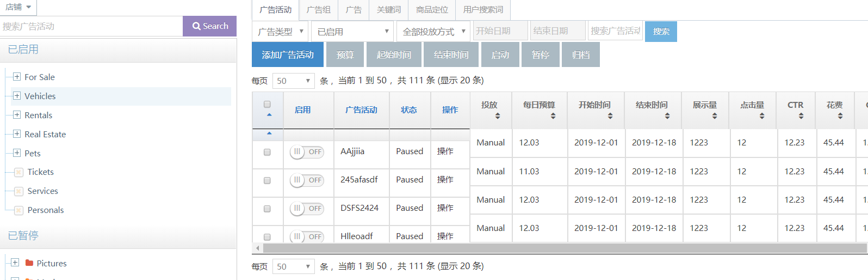Click the Tickets item icon
This screenshot has width=868, height=280.
[x=18, y=172]
